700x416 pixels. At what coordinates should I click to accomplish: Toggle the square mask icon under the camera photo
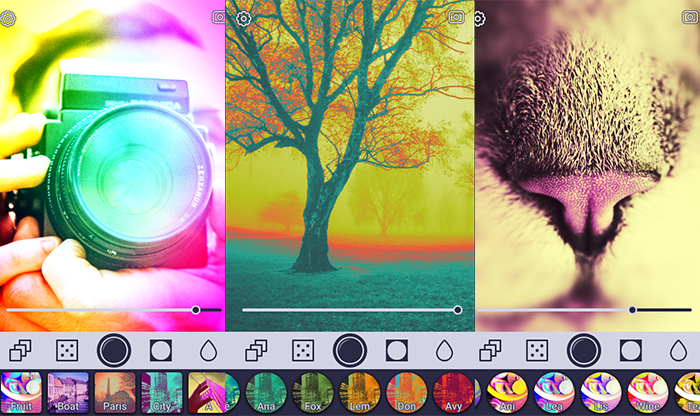(x=161, y=350)
